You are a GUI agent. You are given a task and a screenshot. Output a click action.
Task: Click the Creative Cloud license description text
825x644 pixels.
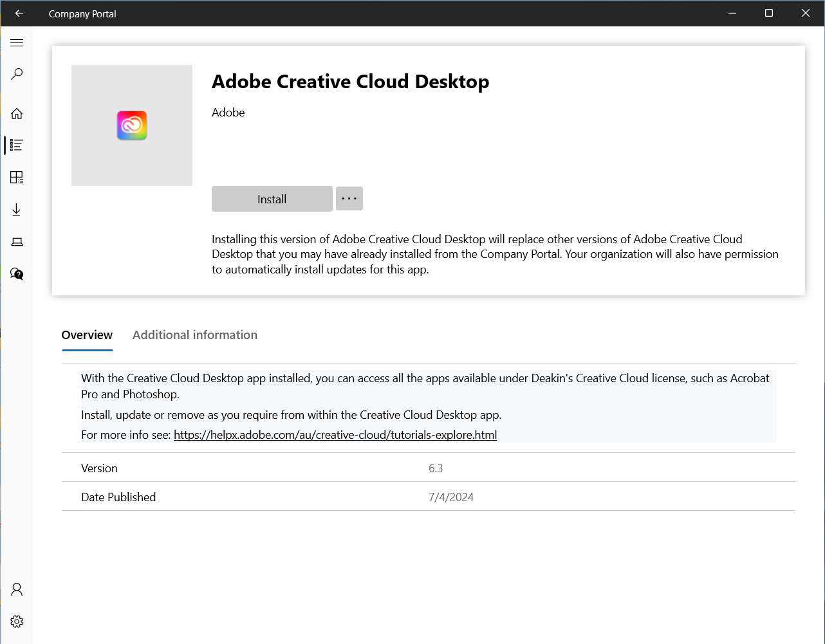click(425, 386)
